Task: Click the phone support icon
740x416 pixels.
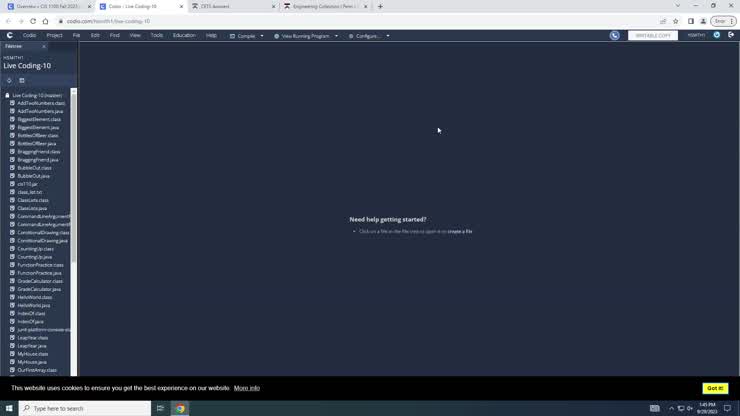Action: tap(614, 35)
